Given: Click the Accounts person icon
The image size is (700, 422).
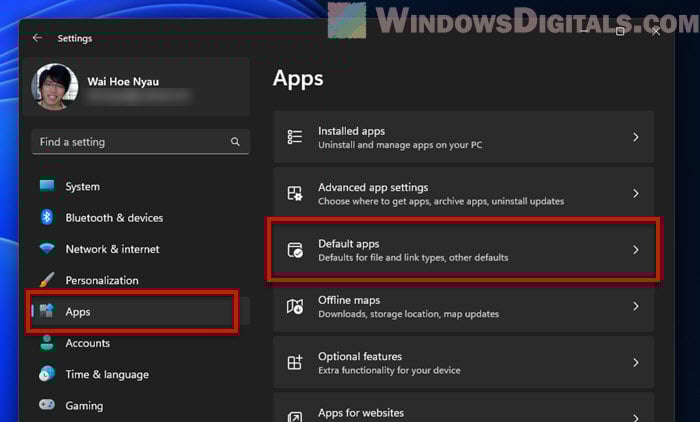Looking at the screenshot, I should click(47, 343).
